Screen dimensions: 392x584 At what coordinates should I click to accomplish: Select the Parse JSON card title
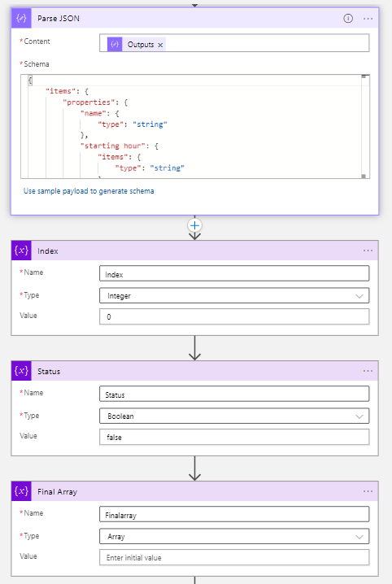(x=59, y=18)
